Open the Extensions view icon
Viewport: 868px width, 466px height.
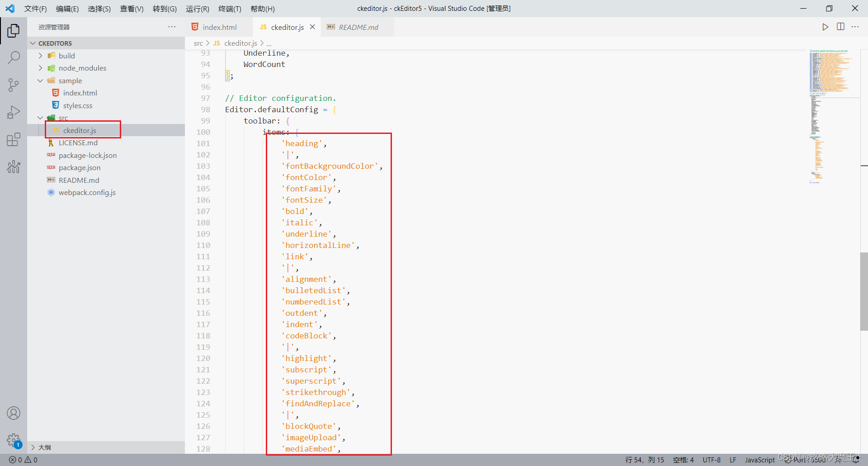tap(14, 139)
